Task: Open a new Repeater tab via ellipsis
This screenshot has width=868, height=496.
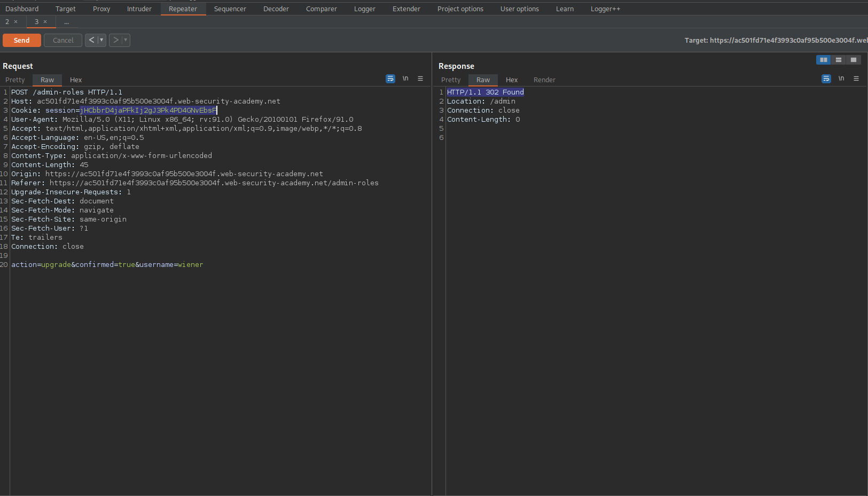Action: [x=67, y=22]
